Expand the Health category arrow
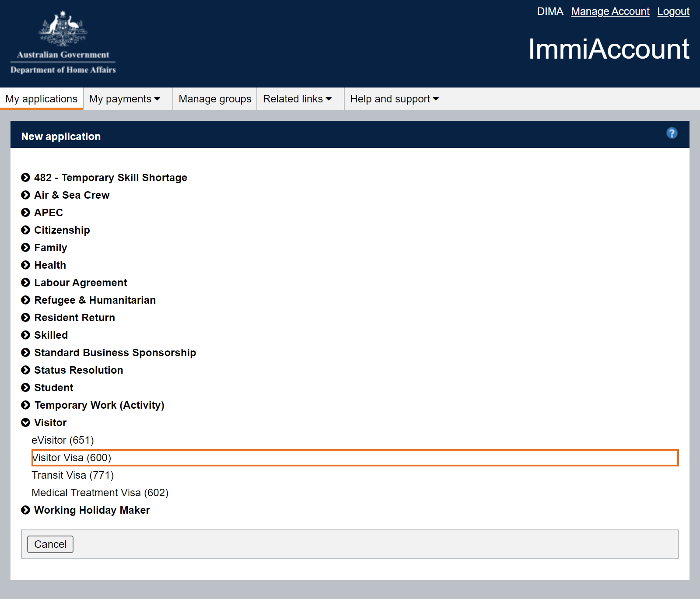The width and height of the screenshot is (700, 599). pyautogui.click(x=25, y=265)
